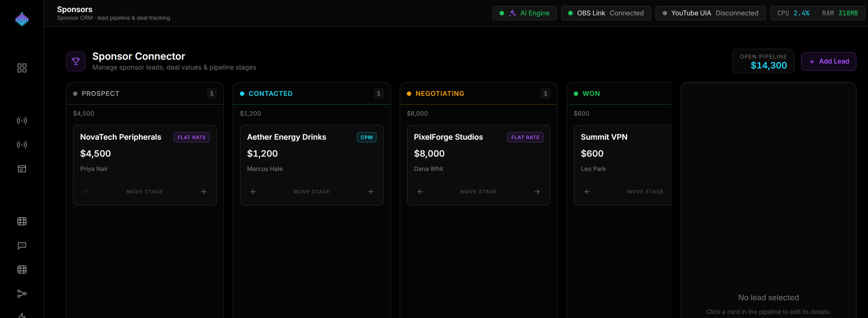Click the Add Lead button
Viewport: 868px width, 318px height.
click(828, 61)
